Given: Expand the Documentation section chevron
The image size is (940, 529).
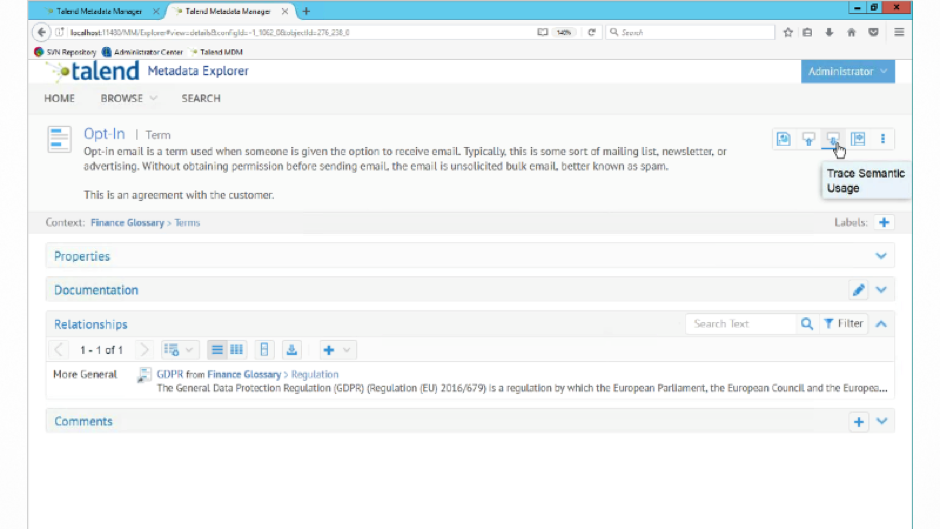Looking at the screenshot, I should click(x=881, y=290).
